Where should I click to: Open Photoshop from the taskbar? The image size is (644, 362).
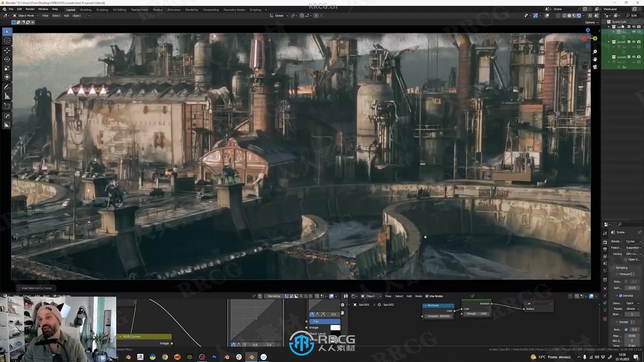tap(214, 357)
